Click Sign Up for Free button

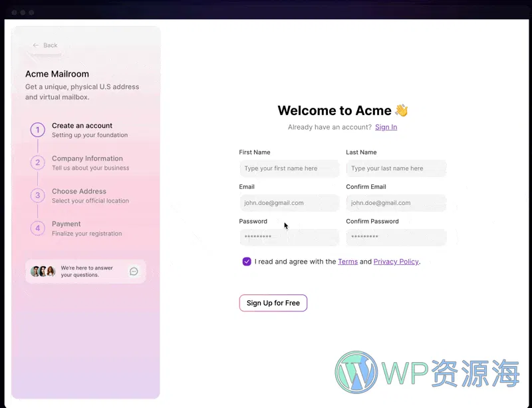(273, 303)
